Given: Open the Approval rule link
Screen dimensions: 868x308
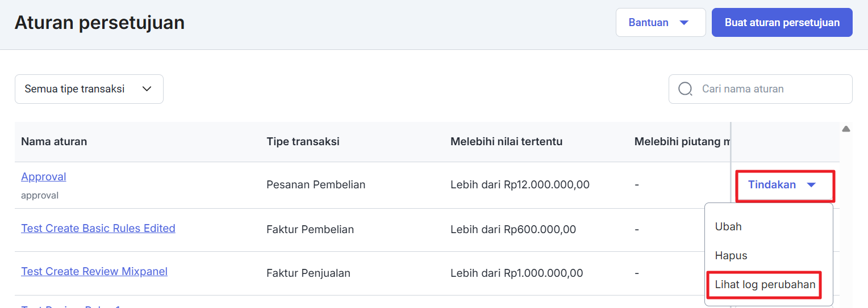Looking at the screenshot, I should 44,176.
